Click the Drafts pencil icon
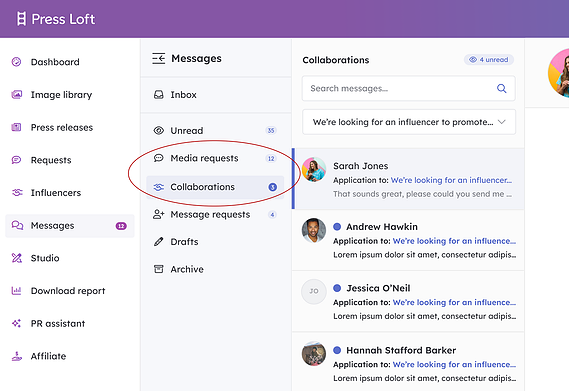Image resolution: width=569 pixels, height=391 pixels. (x=159, y=241)
